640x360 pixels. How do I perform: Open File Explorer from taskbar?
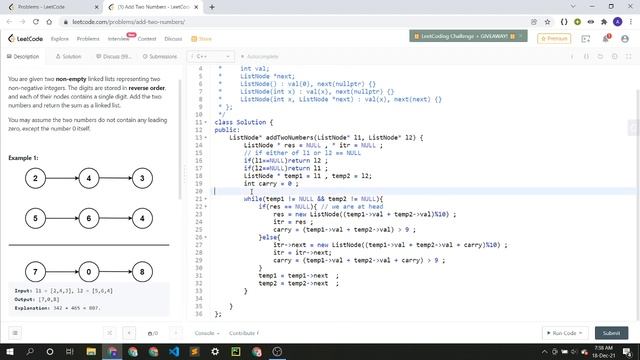(x=91, y=351)
